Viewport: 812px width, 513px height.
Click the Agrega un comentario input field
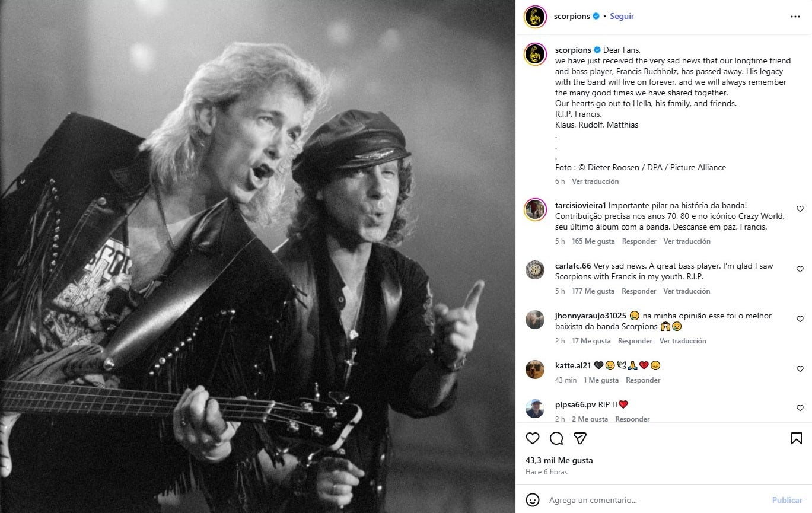tap(593, 500)
